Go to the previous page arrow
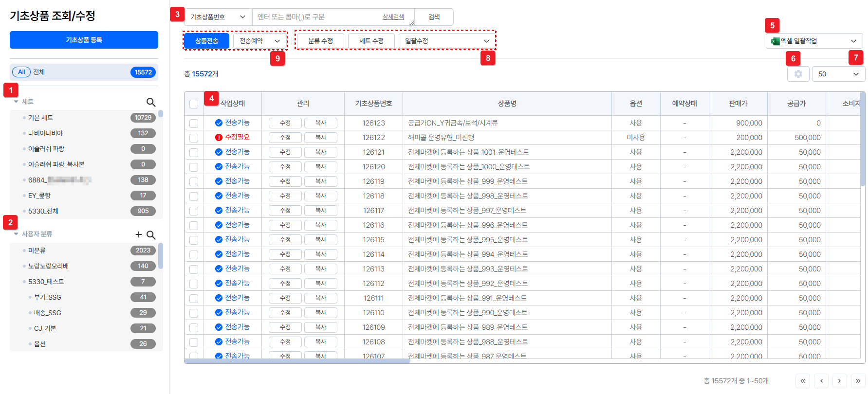 tap(821, 381)
